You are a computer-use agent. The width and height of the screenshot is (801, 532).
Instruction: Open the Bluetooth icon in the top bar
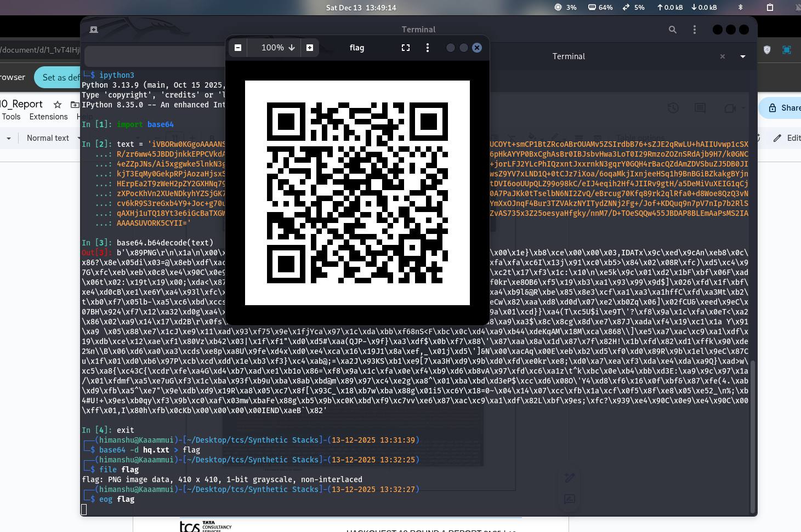pos(740,8)
